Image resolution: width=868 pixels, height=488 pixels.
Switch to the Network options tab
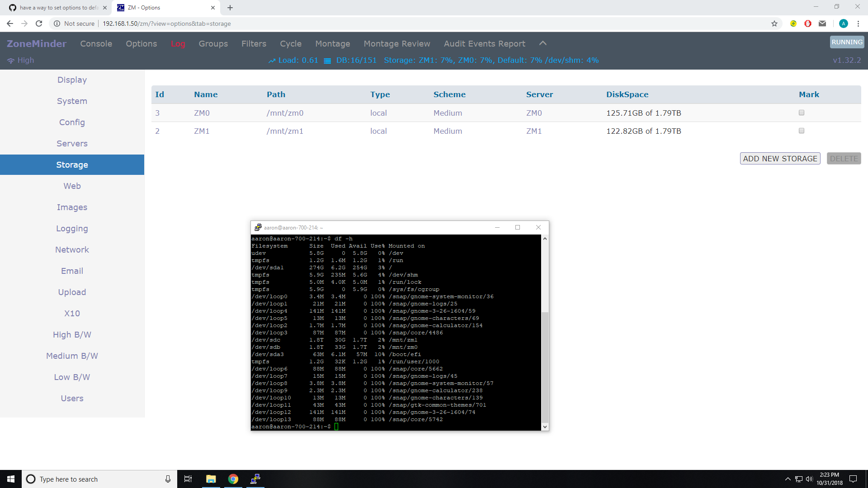(x=71, y=249)
